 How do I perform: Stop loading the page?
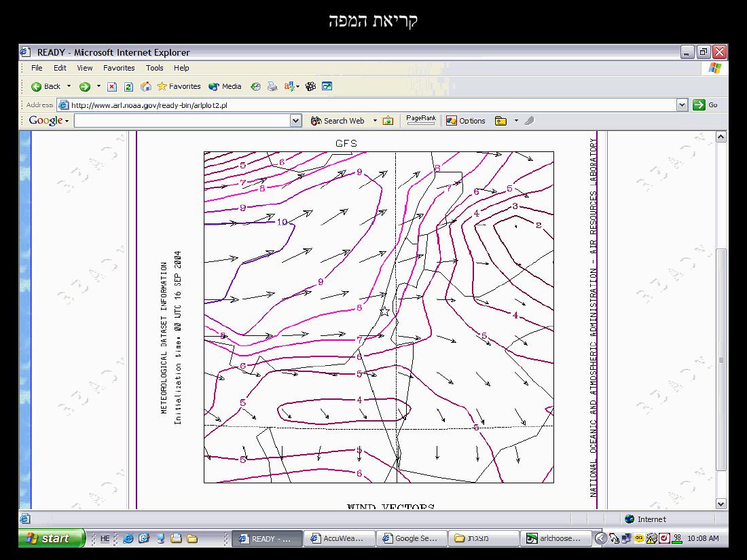coord(112,87)
